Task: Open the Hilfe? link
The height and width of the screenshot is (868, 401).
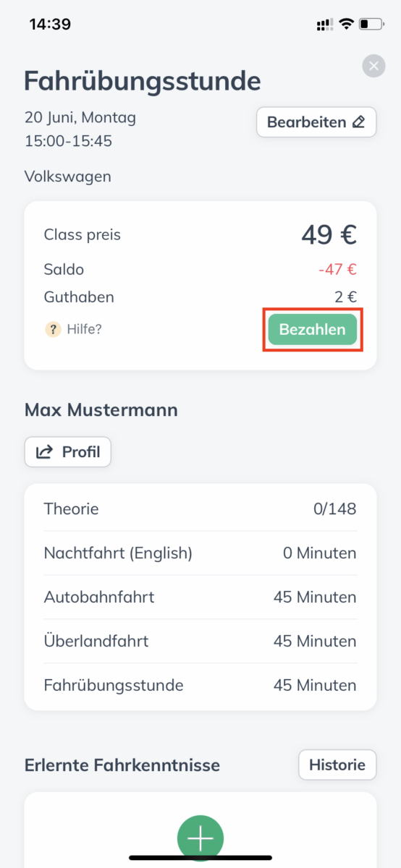Action: (84, 329)
